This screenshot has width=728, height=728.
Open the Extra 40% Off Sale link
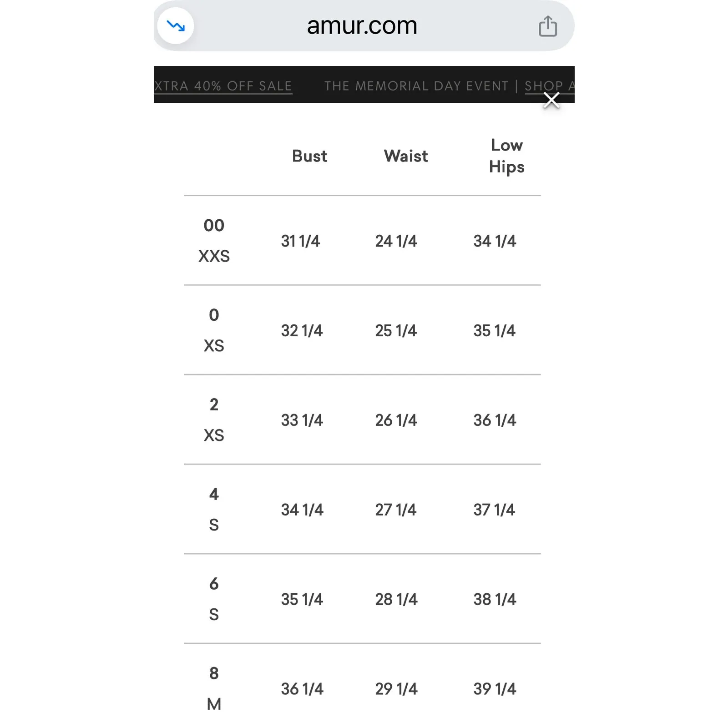pyautogui.click(x=223, y=86)
